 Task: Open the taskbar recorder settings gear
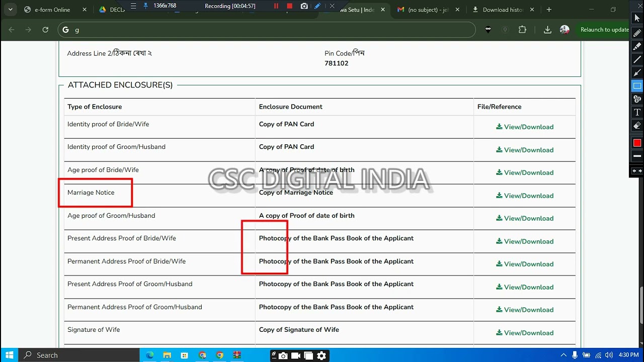(x=321, y=355)
